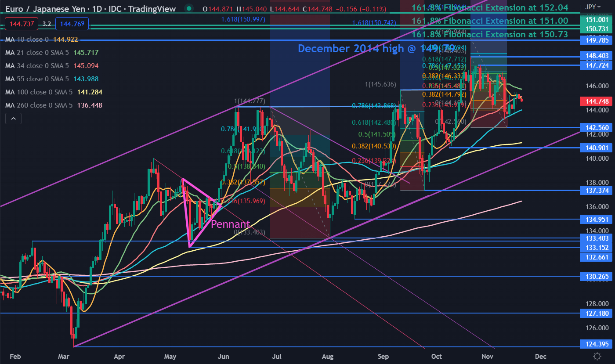
Task: Select the MA 21 close SMA 5 indicator
Action: point(52,53)
